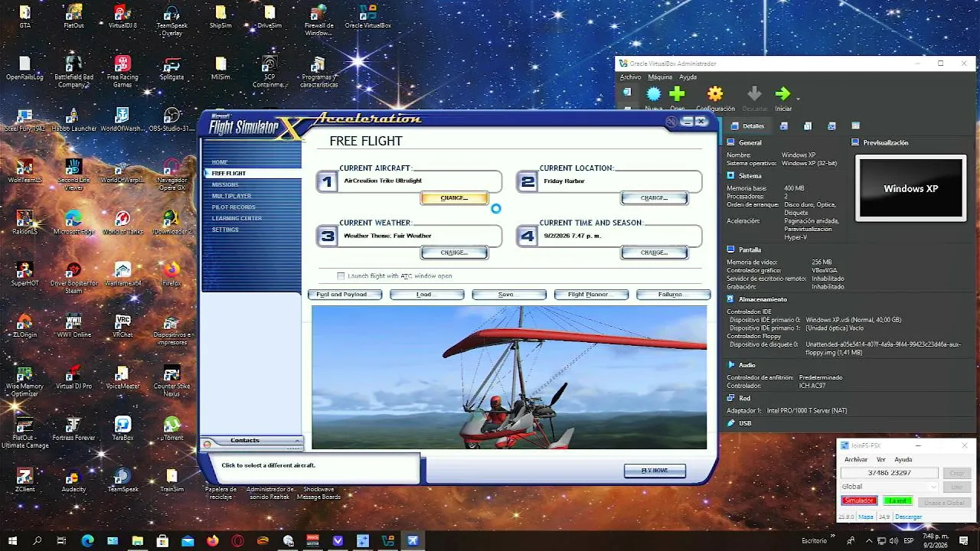Viewport: 980px width, 551px height.
Task: Click General section header in VirtualBox
Action: (x=750, y=143)
